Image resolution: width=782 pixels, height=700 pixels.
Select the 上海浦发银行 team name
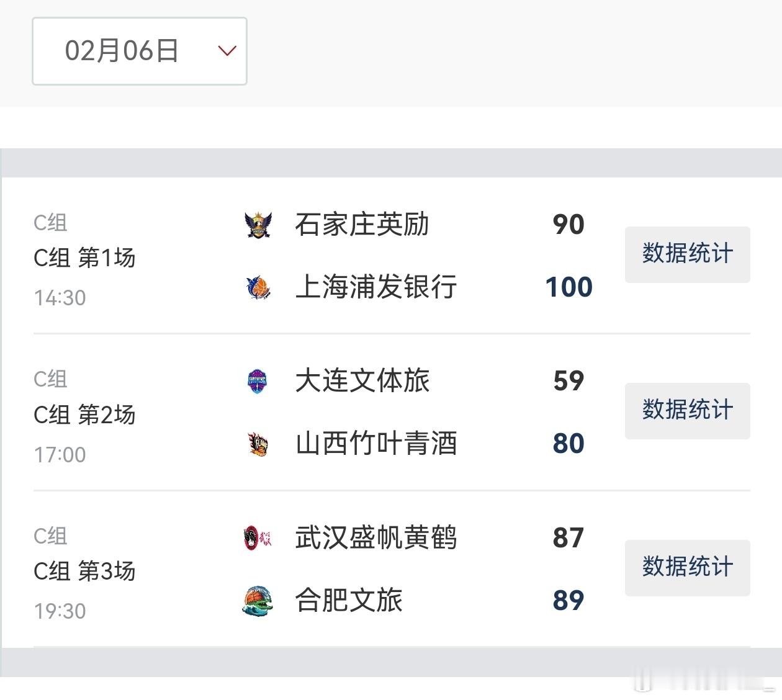(x=376, y=287)
